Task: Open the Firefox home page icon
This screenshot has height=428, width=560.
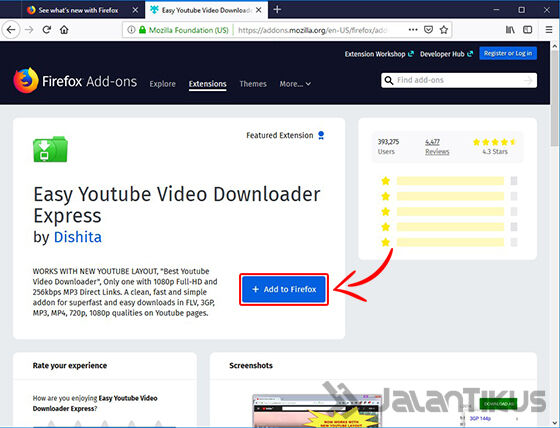Action: [x=64, y=30]
